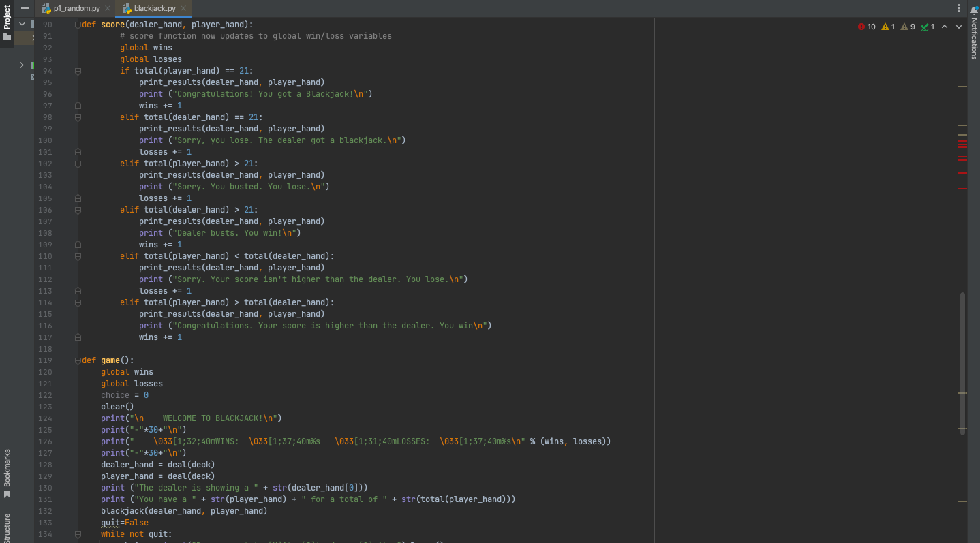The height and width of the screenshot is (543, 980).
Task: Click the yellow warning count indicator
Action: pos(887,26)
